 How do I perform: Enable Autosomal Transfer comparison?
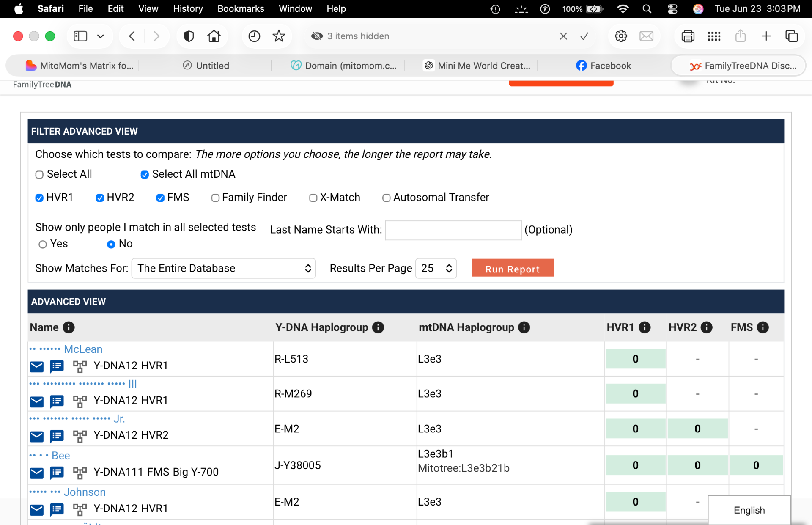(x=386, y=198)
